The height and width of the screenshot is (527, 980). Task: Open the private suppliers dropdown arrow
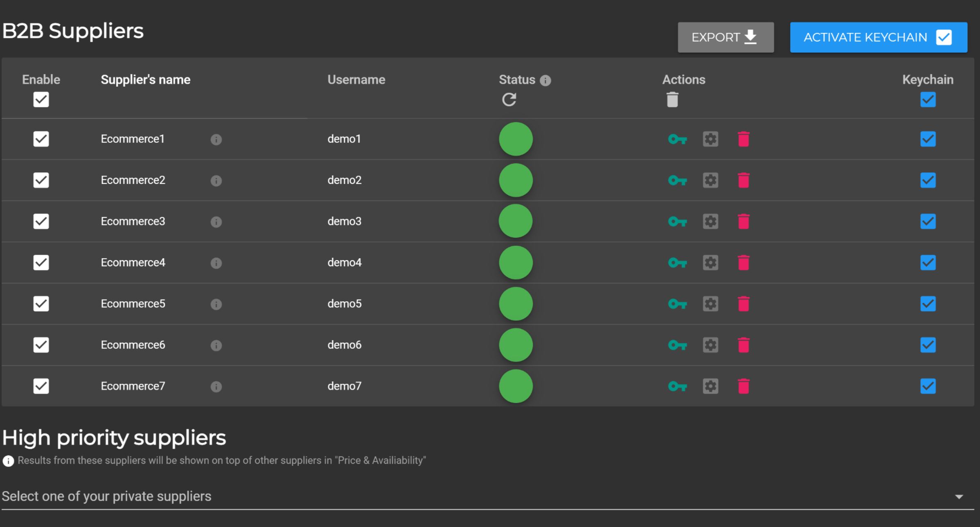click(959, 497)
